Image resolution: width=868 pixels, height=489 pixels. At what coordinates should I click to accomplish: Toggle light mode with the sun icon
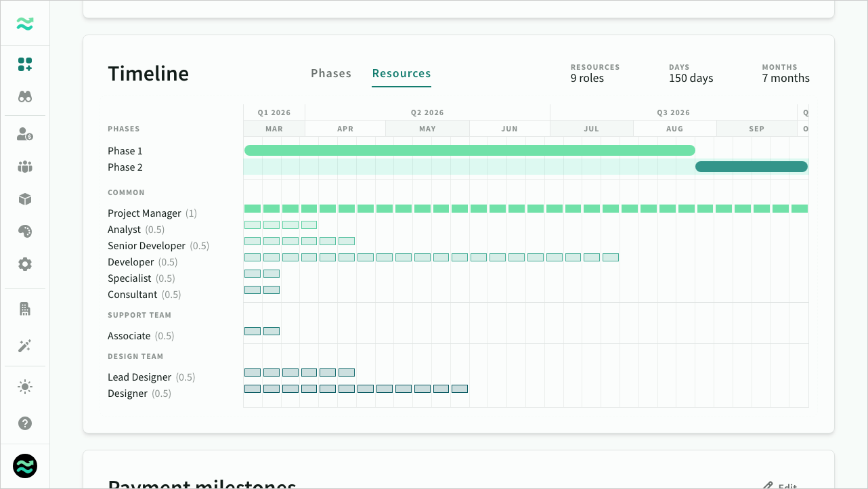(25, 387)
